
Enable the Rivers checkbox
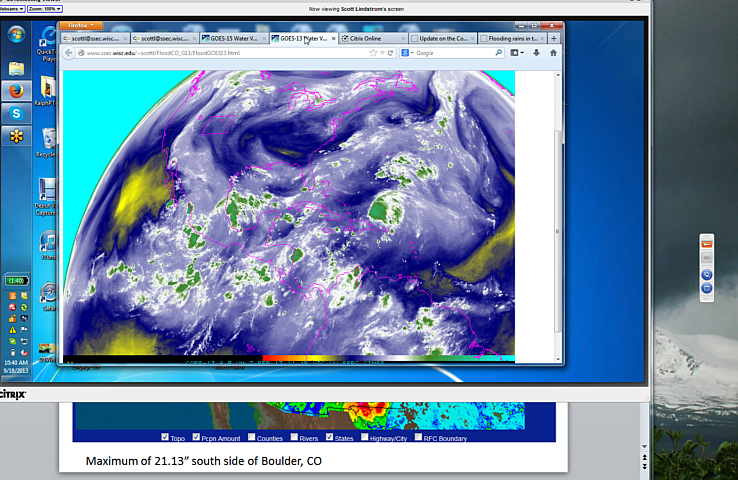[x=295, y=437]
